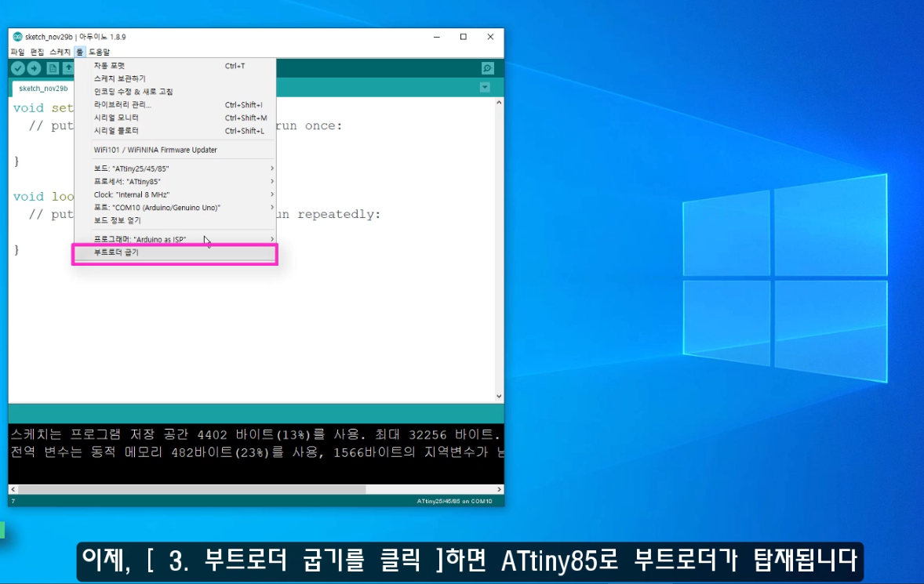Click the console line mentioning 4402 바이트
This screenshot has height=584, width=924.
(256, 434)
